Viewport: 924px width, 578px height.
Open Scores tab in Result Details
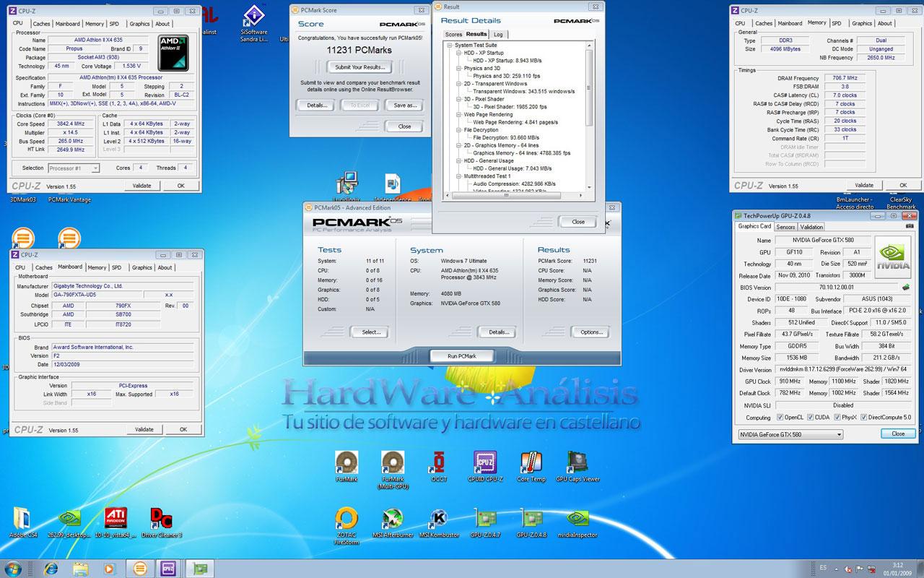pos(453,35)
